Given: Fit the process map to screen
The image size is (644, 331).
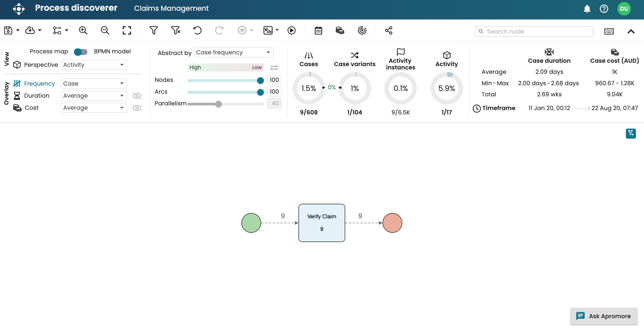Looking at the screenshot, I should coord(127,31).
